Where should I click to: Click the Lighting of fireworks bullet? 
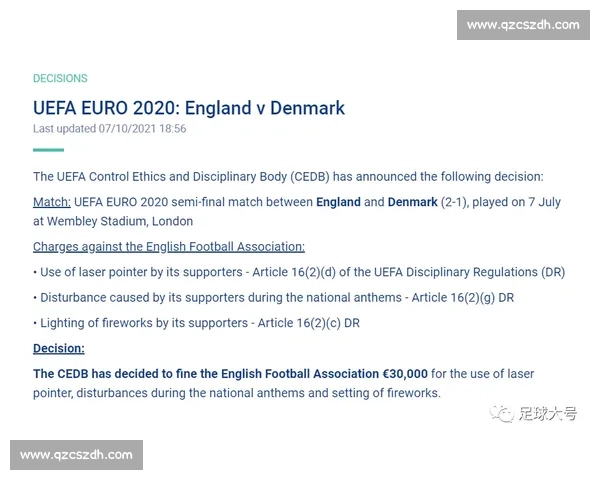pos(196,323)
